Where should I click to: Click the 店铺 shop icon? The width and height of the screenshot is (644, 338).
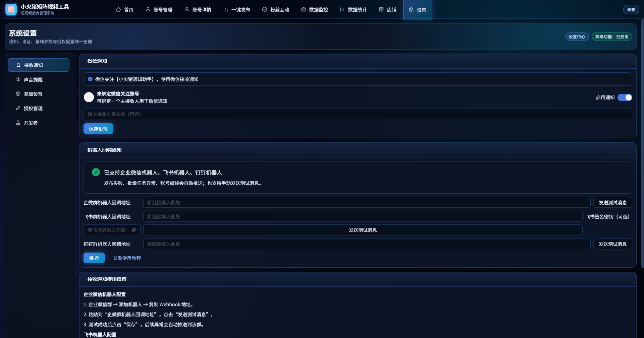(x=381, y=10)
